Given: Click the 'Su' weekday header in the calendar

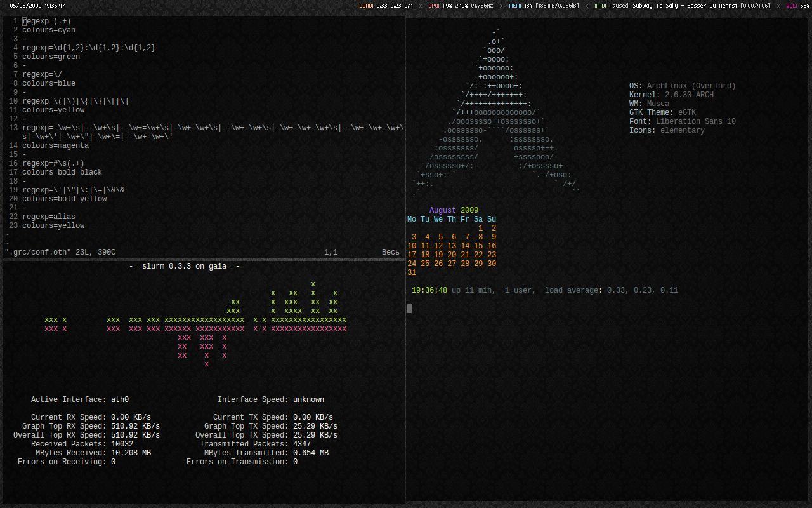Looking at the screenshot, I should click(x=492, y=219).
